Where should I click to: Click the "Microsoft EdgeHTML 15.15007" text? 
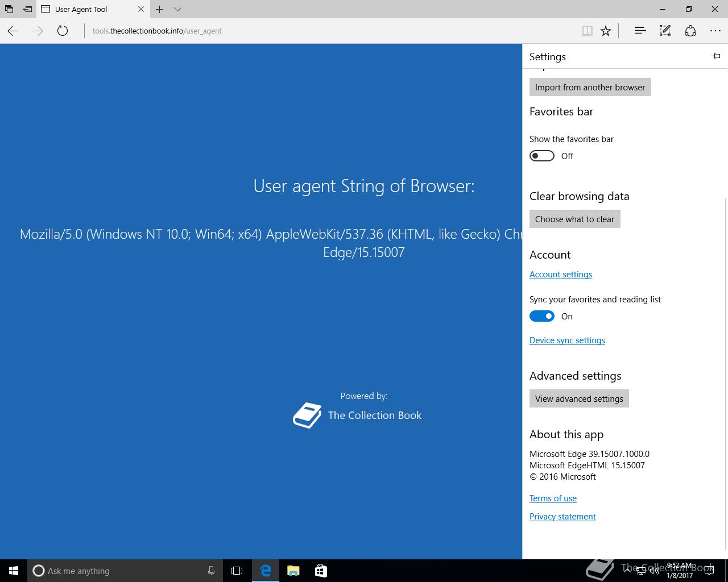(587, 465)
